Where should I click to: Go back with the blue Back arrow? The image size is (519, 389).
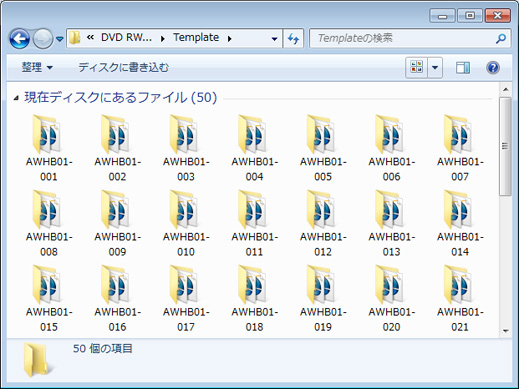(x=19, y=39)
